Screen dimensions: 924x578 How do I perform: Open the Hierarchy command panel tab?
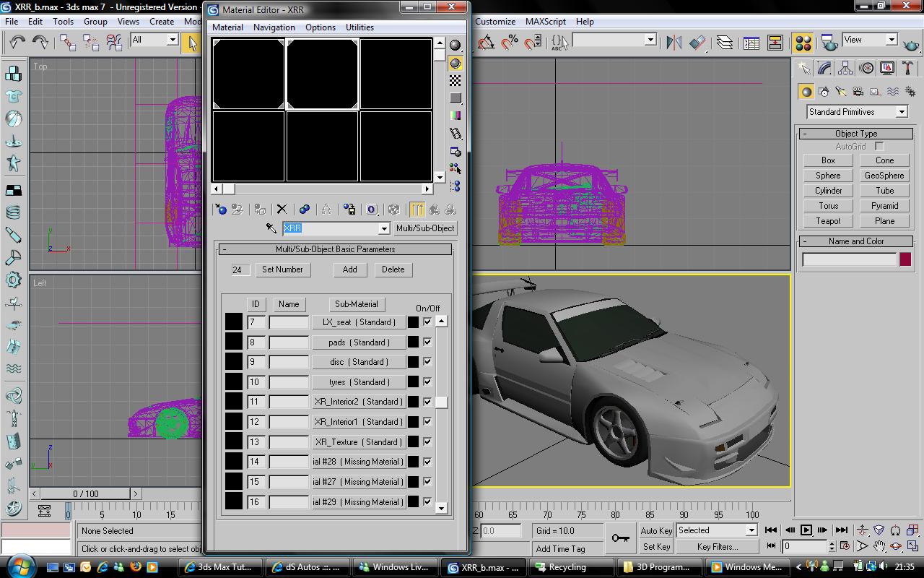tap(845, 68)
